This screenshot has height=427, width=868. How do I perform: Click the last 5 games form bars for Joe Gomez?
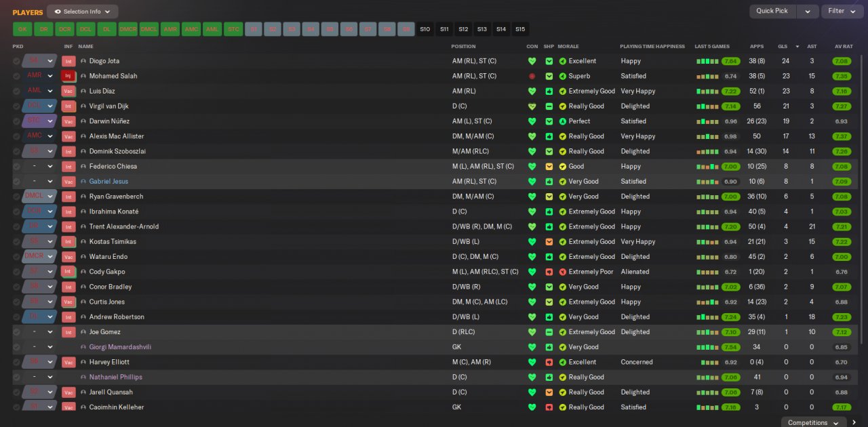(x=707, y=332)
